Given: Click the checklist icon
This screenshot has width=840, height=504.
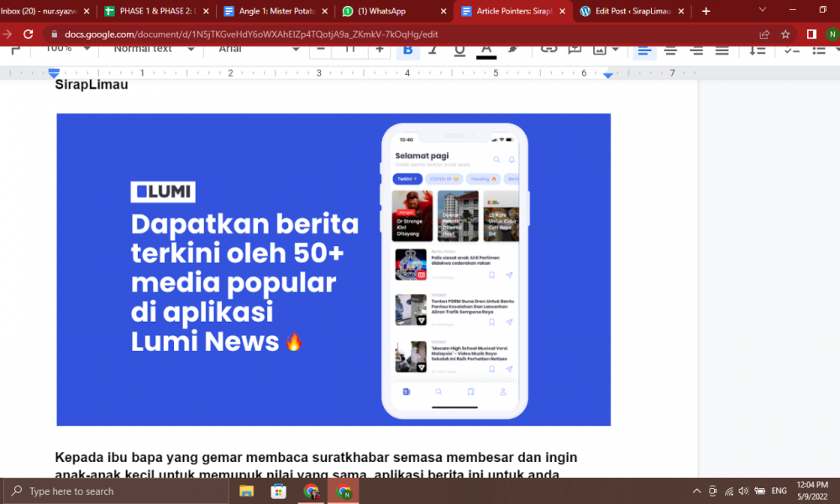Looking at the screenshot, I should coord(791,51).
